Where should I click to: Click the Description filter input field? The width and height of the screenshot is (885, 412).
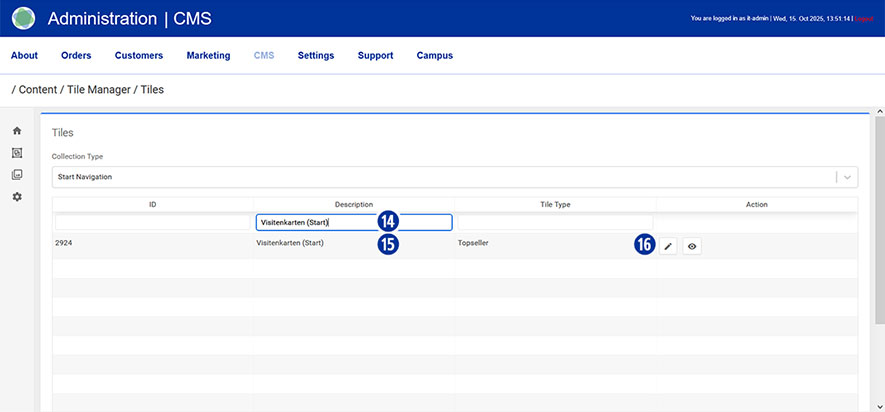click(x=315, y=222)
